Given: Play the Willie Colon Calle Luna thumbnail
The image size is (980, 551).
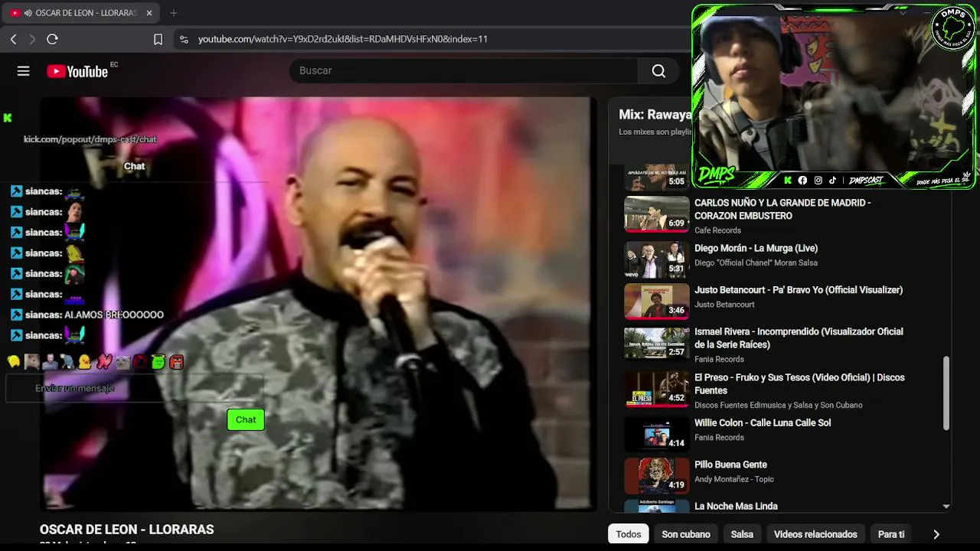Looking at the screenshot, I should click(x=656, y=434).
